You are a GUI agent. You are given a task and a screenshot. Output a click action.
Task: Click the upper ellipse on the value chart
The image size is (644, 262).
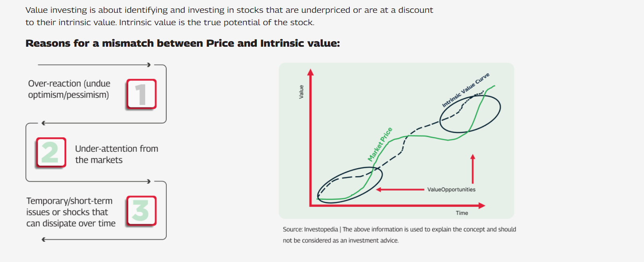(x=470, y=114)
